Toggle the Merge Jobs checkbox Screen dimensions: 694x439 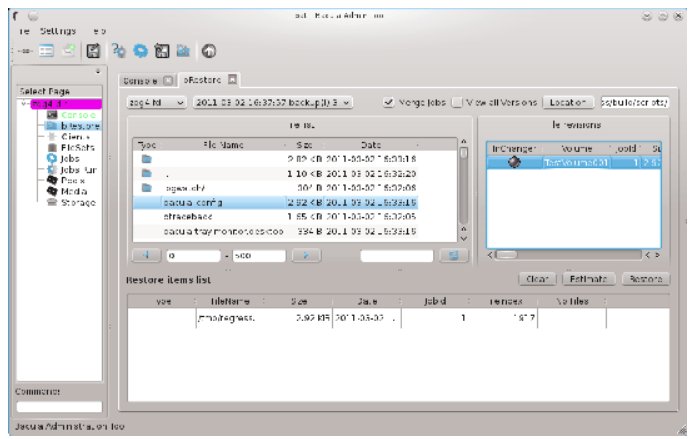click(389, 102)
